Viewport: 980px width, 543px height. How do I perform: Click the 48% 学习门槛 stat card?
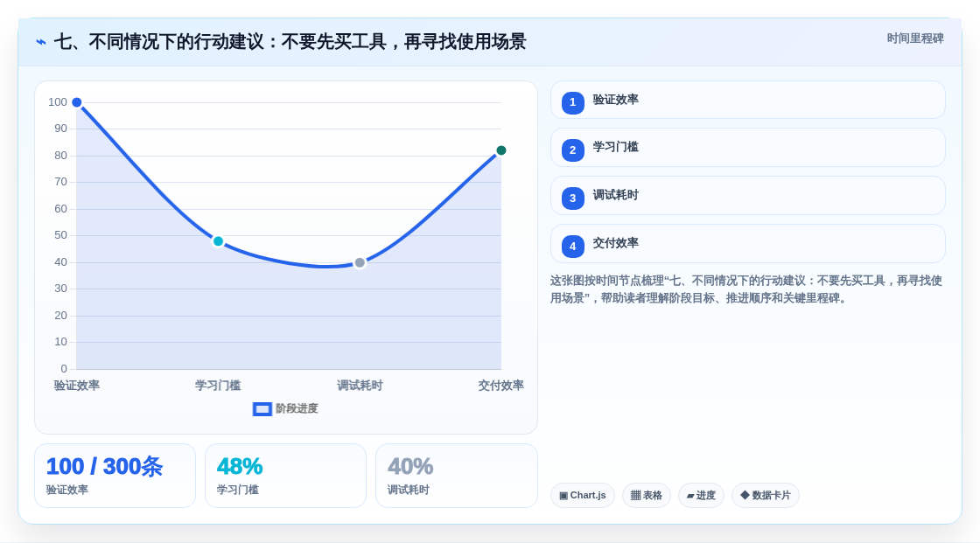click(x=285, y=477)
